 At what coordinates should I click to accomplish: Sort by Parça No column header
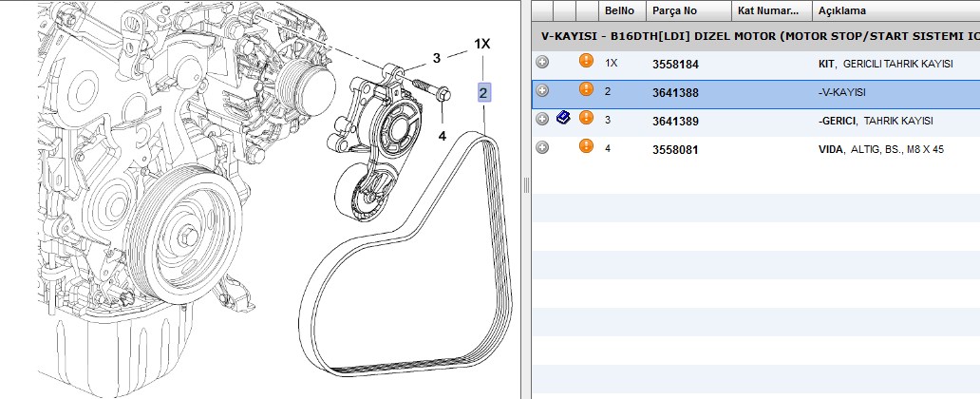(x=688, y=10)
